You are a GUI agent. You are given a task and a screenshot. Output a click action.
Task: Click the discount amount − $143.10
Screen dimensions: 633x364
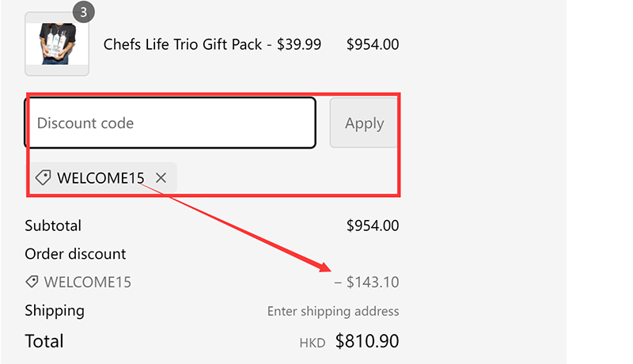[x=366, y=282]
